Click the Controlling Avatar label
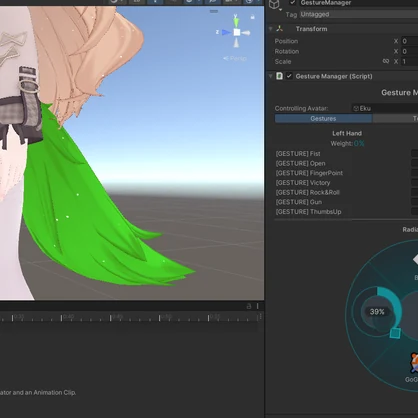The image size is (418, 418). point(301,108)
